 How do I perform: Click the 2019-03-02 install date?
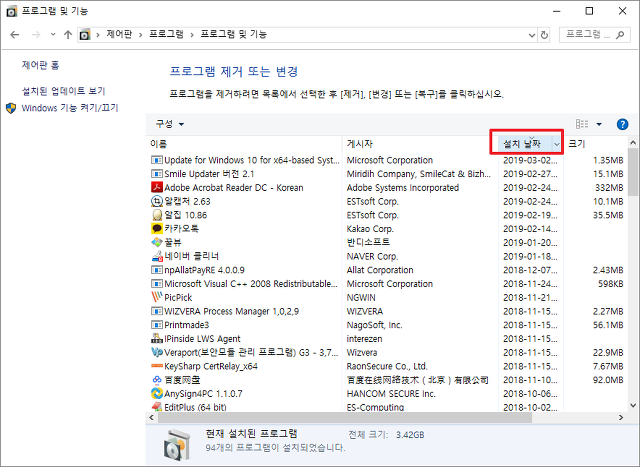click(x=530, y=160)
